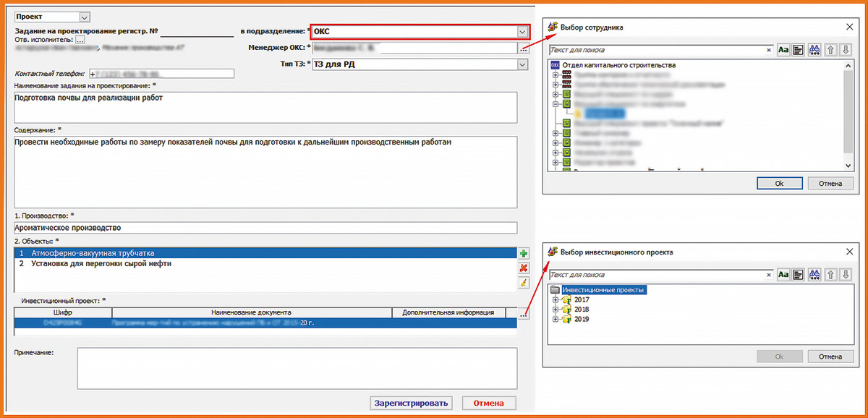Click into the 'Примечание' text field
The image size is (868, 418).
(x=297, y=367)
